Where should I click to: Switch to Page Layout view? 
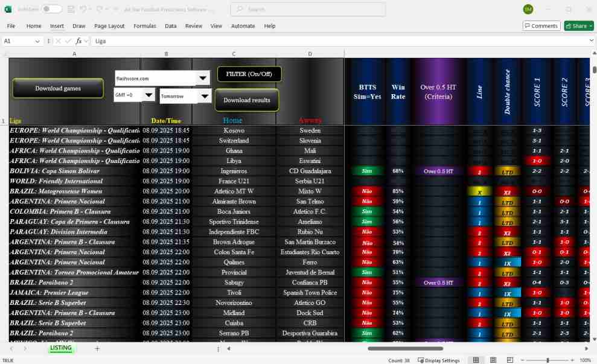click(x=493, y=360)
